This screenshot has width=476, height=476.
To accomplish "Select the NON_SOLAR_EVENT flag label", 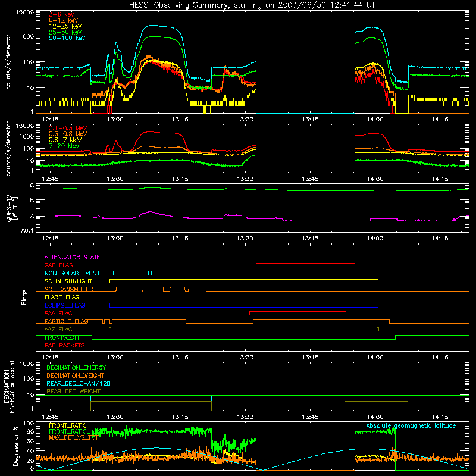I will tap(72, 273).
